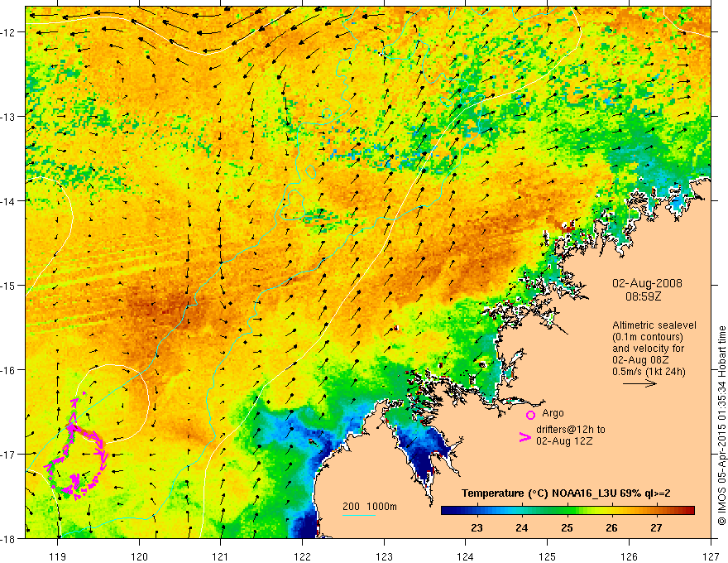Image resolution: width=728 pixels, height=563 pixels.
Task: Click longitude axis label 127
Action: [711, 556]
